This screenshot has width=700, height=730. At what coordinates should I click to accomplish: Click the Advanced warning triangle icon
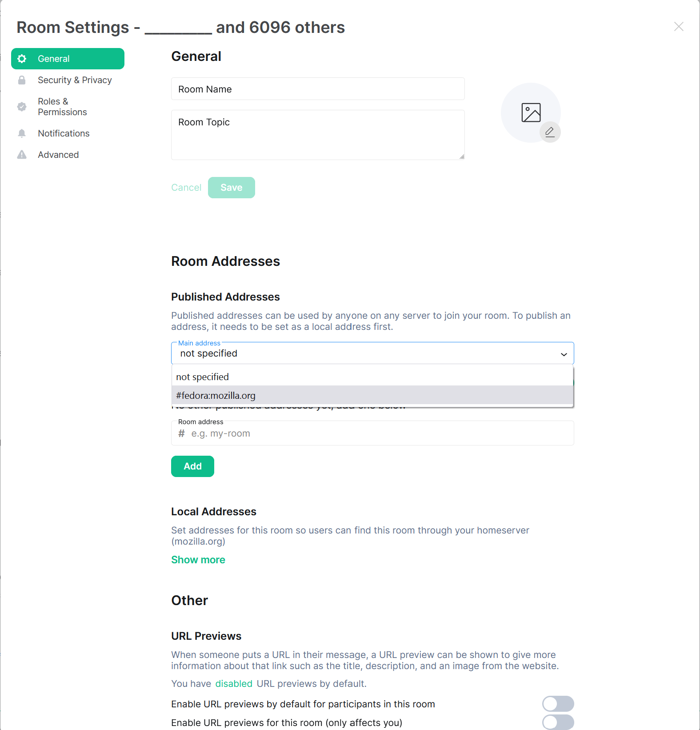click(x=22, y=155)
